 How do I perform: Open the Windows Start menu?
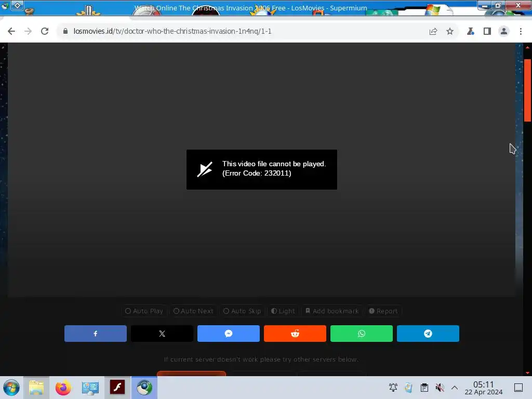tap(11, 388)
